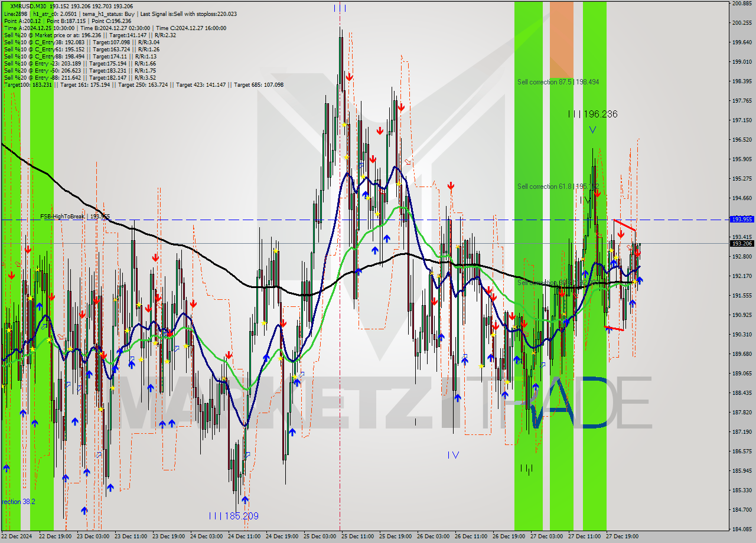
Task: Click the '26 Dec 19:00' time axis label
Action: [x=509, y=537]
